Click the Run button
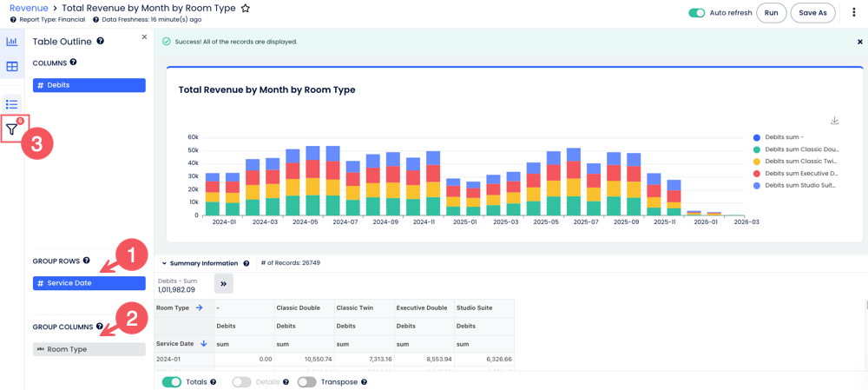This screenshot has width=868, height=390. (x=771, y=13)
